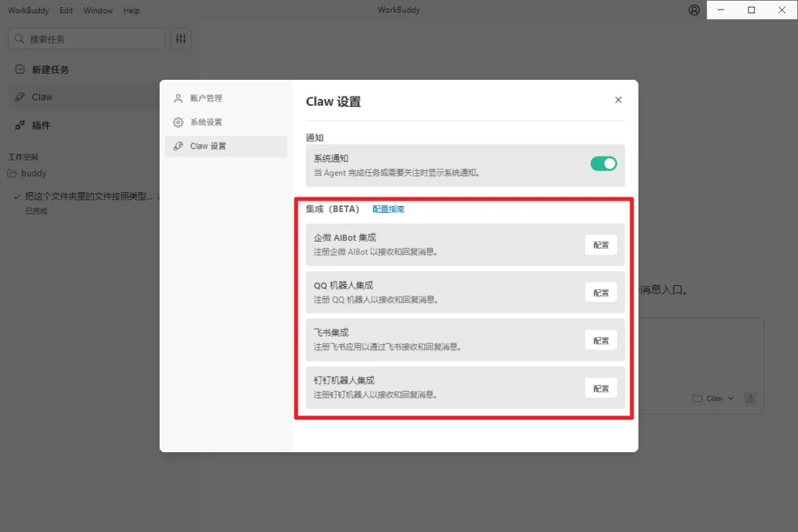This screenshot has width=798, height=532.
Task: Configure the QQ robot integration
Action: tap(601, 293)
